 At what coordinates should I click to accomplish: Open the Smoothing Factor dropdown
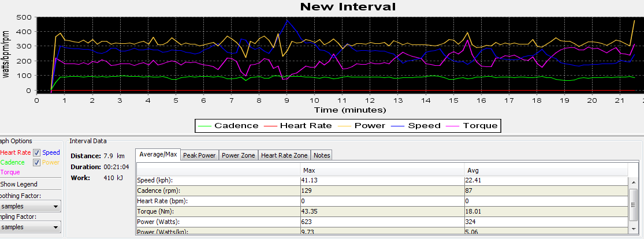(x=30, y=206)
